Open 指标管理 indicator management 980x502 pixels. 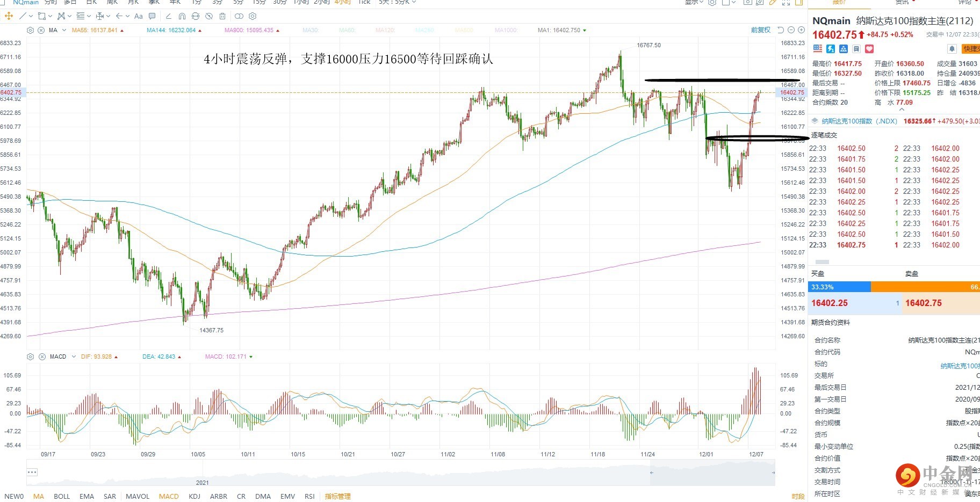337,497
